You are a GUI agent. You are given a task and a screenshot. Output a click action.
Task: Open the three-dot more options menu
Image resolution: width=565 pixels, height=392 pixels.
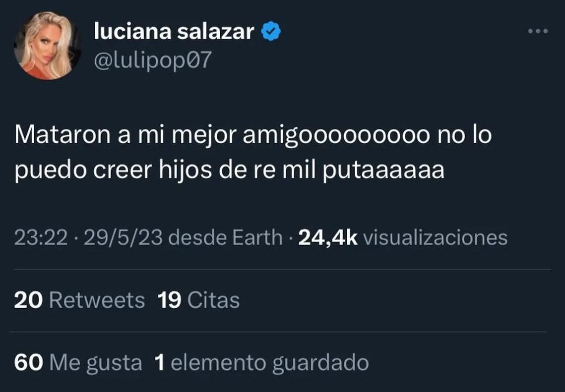(x=538, y=31)
